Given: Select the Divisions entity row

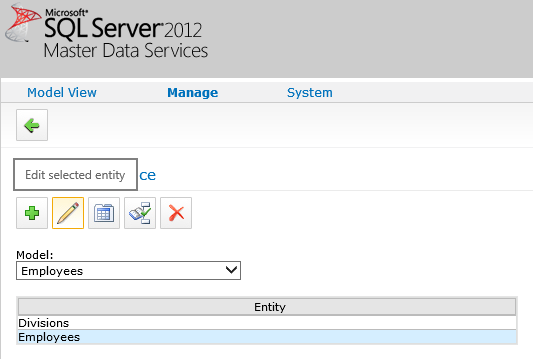Looking at the screenshot, I should (x=267, y=323).
